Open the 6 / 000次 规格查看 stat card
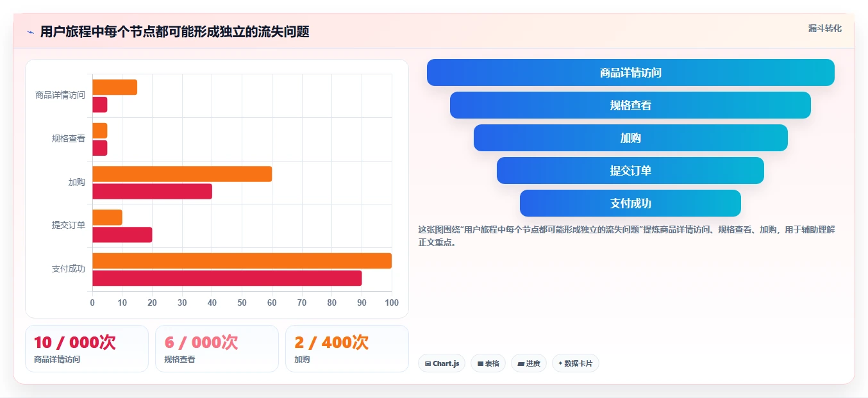The height and width of the screenshot is (398, 868). (x=217, y=349)
